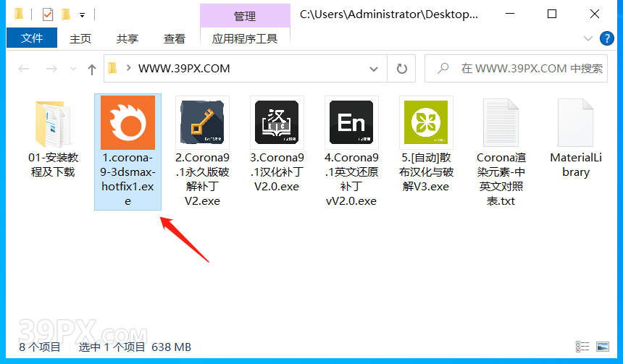Expand the address bar history dropdown
Viewport: 623px width, 364px height.
pyautogui.click(x=374, y=69)
